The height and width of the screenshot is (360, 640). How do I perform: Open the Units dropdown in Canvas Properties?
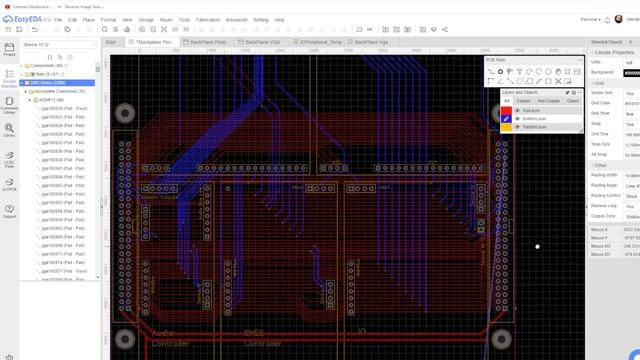[631, 62]
